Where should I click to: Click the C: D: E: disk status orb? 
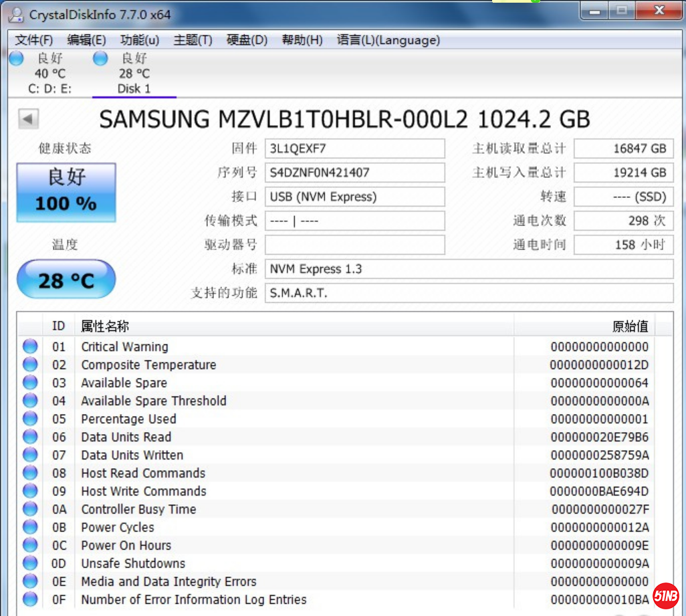(x=17, y=59)
